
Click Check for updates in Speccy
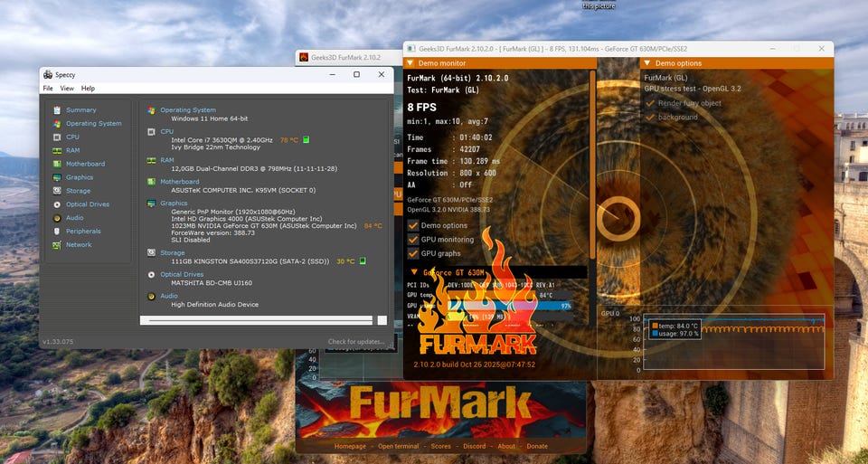[x=356, y=342]
